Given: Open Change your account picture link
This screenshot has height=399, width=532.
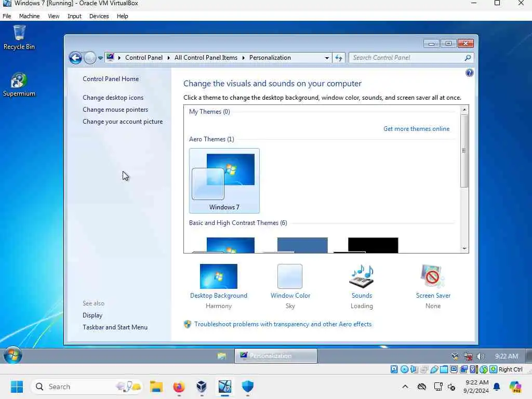Looking at the screenshot, I should pyautogui.click(x=123, y=122).
